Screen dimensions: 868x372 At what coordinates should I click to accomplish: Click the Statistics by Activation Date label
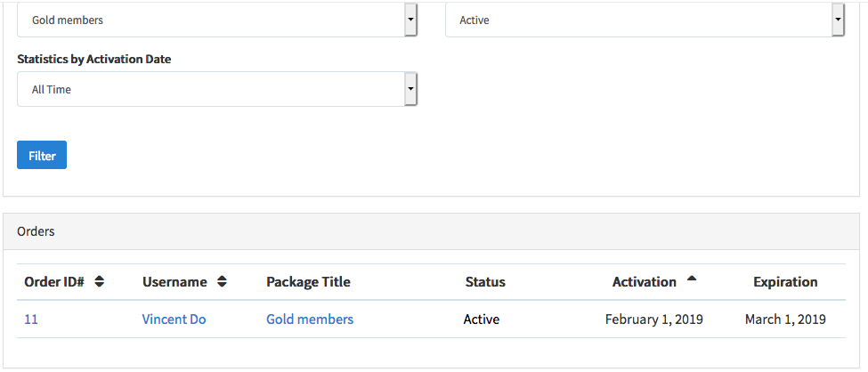click(x=94, y=60)
